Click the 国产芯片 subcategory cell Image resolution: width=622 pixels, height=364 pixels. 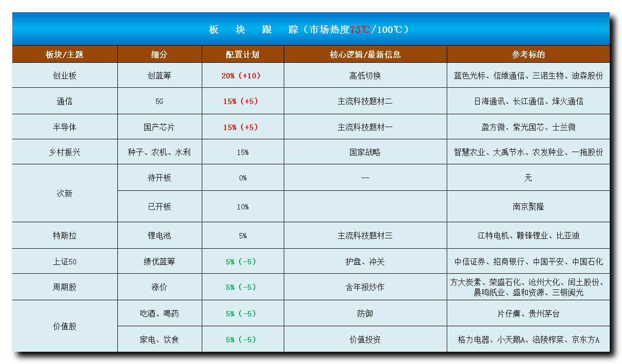(160, 127)
